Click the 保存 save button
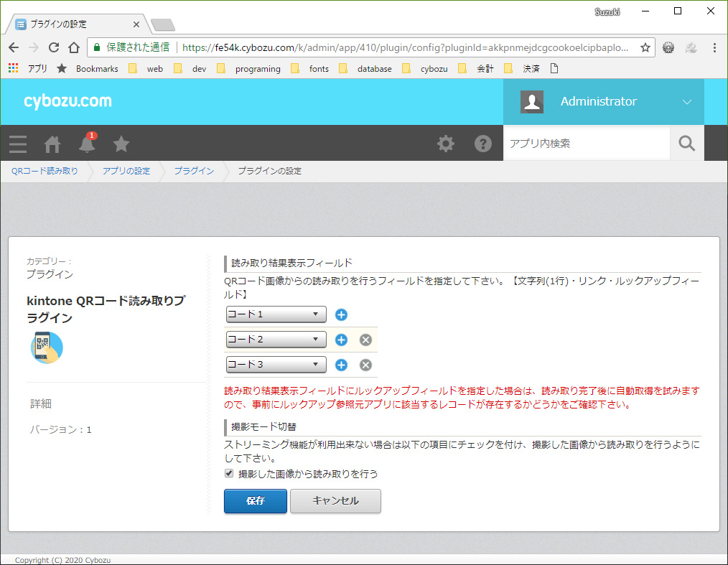 pos(256,501)
